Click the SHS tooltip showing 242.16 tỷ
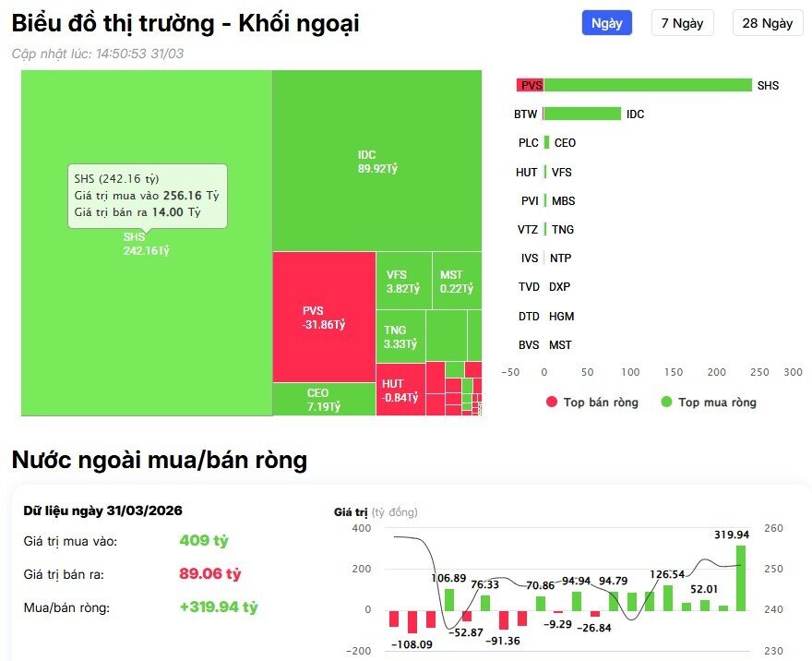 148,194
